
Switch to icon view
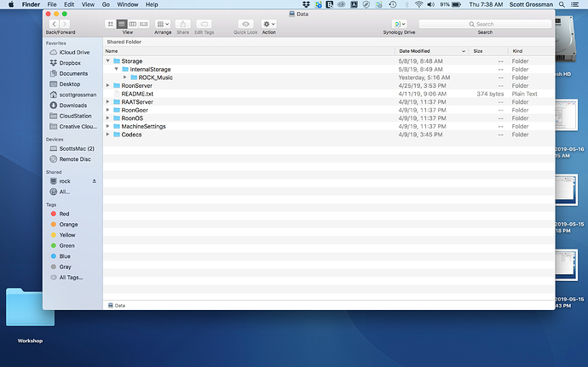point(110,24)
